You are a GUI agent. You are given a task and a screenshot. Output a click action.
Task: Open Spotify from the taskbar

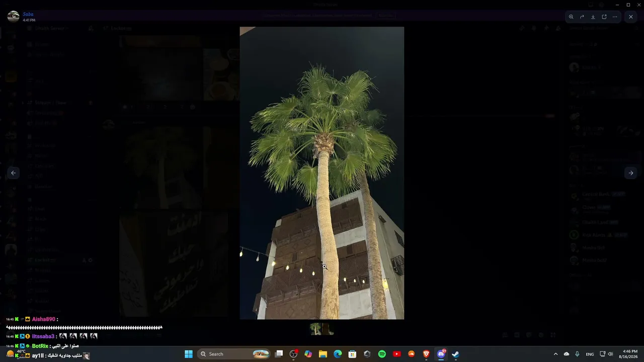click(382, 354)
